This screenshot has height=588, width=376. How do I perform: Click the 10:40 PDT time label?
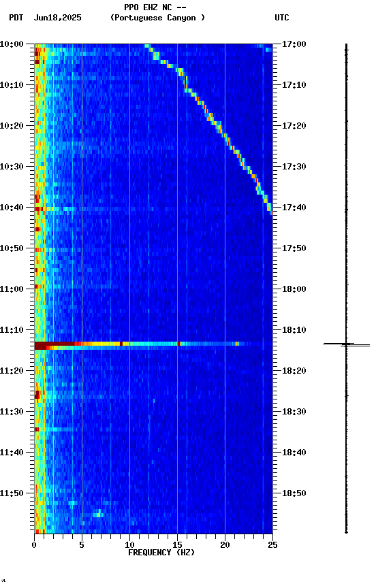12,208
